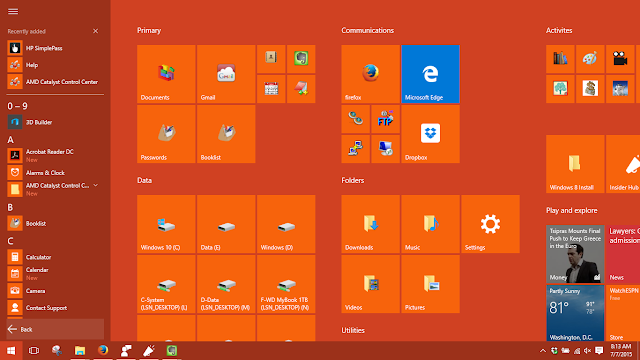Launch Microsoft Edge tile
The width and height of the screenshot is (640, 360).
[430, 74]
